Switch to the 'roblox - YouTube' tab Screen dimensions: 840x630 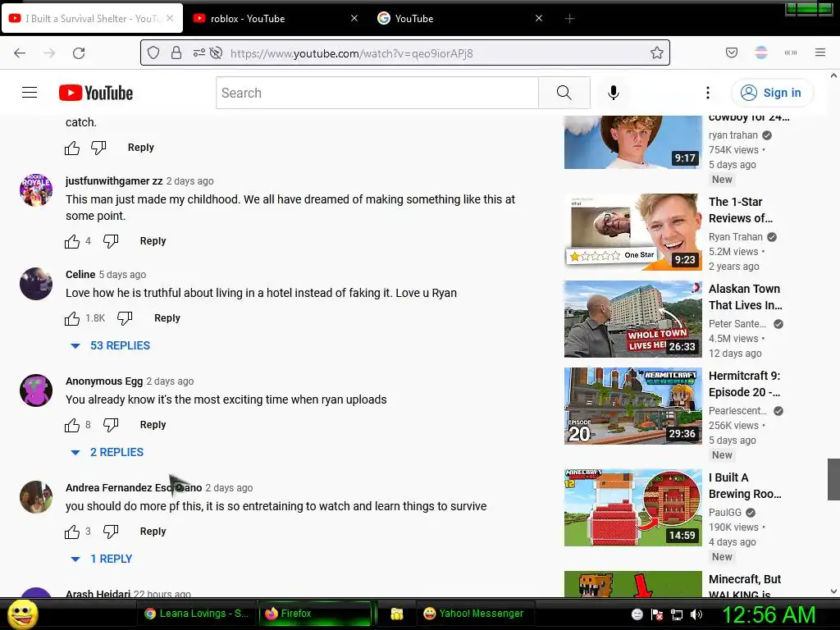(x=274, y=18)
